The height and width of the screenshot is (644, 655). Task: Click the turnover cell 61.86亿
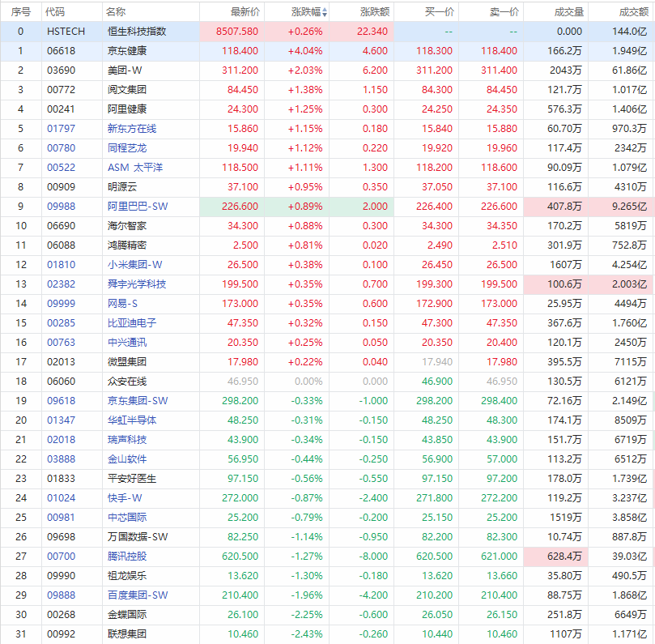[629, 70]
